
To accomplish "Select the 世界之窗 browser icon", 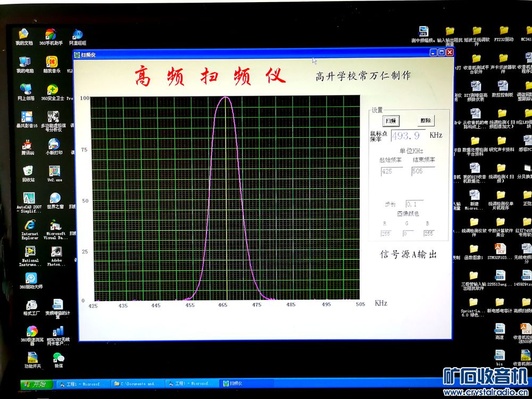I will click(x=55, y=201).
